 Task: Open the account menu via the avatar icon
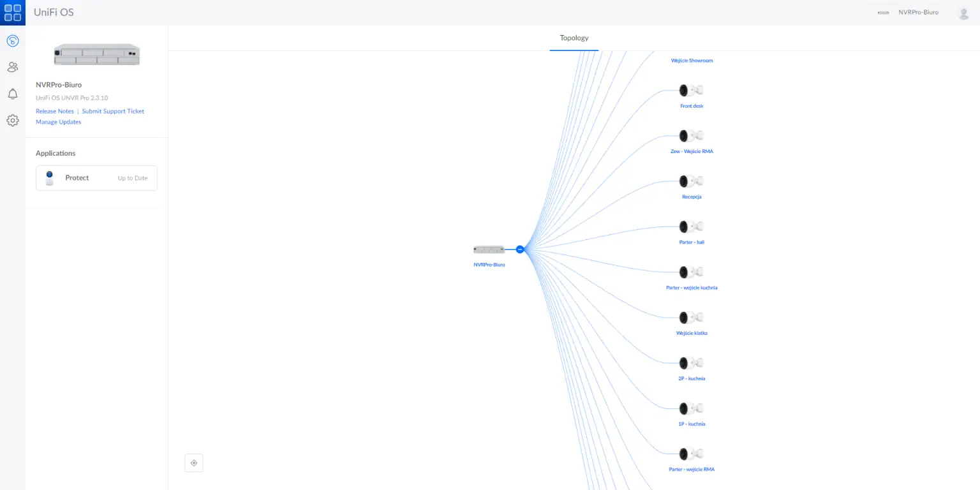pos(963,12)
